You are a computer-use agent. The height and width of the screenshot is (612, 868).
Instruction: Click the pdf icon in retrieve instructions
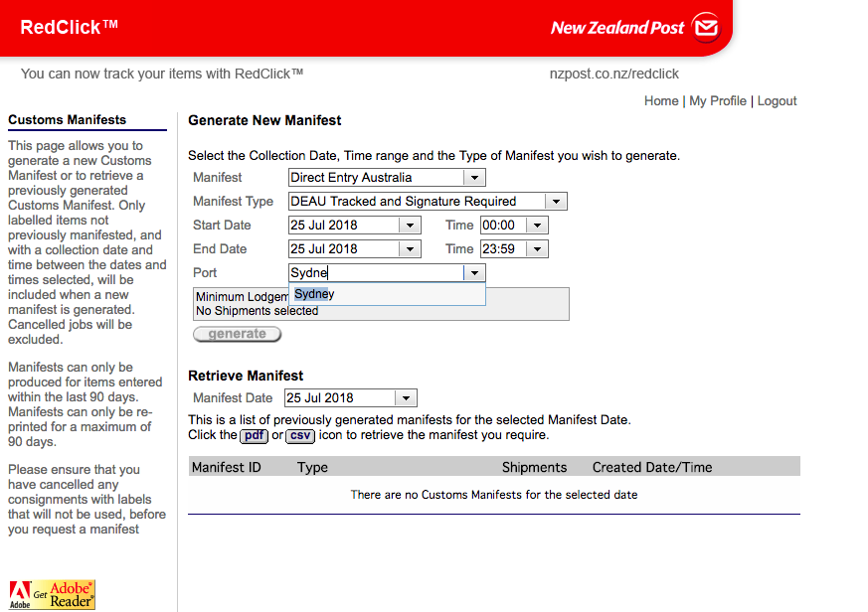(x=255, y=435)
